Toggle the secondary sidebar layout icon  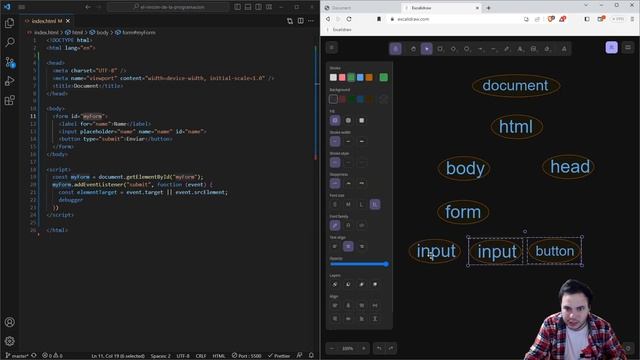258,7
